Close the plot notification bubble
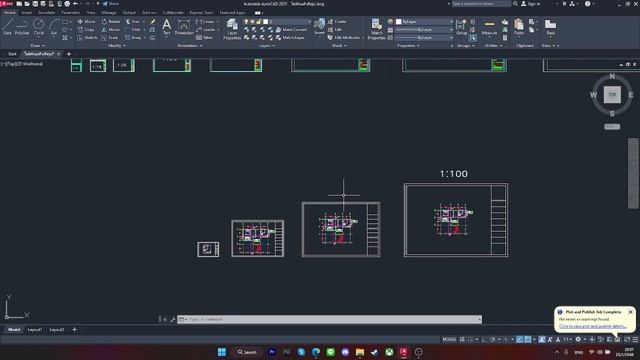The width and height of the screenshot is (640, 360). coord(630,312)
